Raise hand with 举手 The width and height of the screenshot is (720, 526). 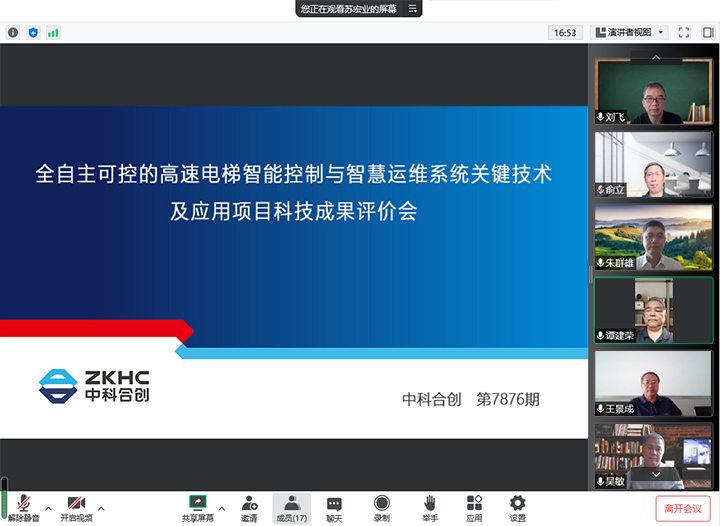430,508
